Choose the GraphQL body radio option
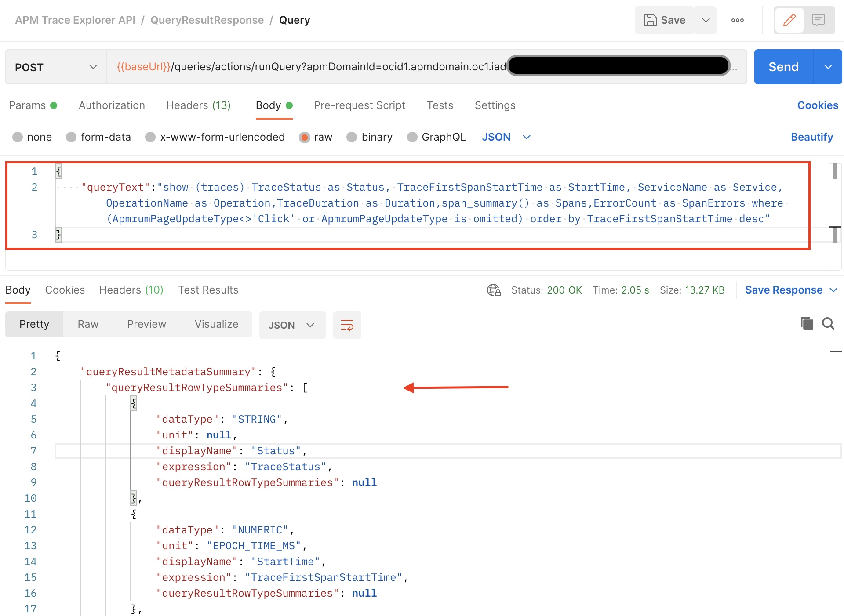This screenshot has height=616, width=844. [x=412, y=137]
